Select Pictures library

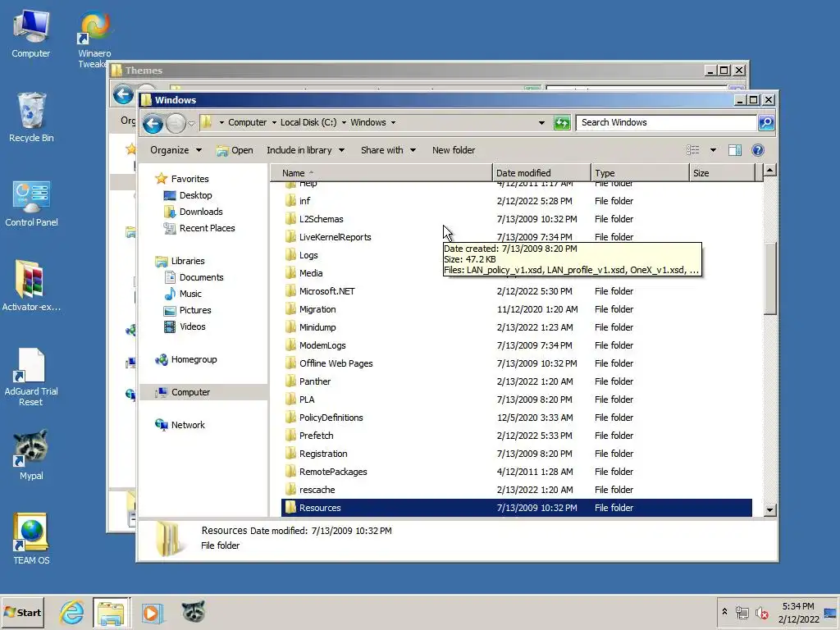[x=188, y=310]
